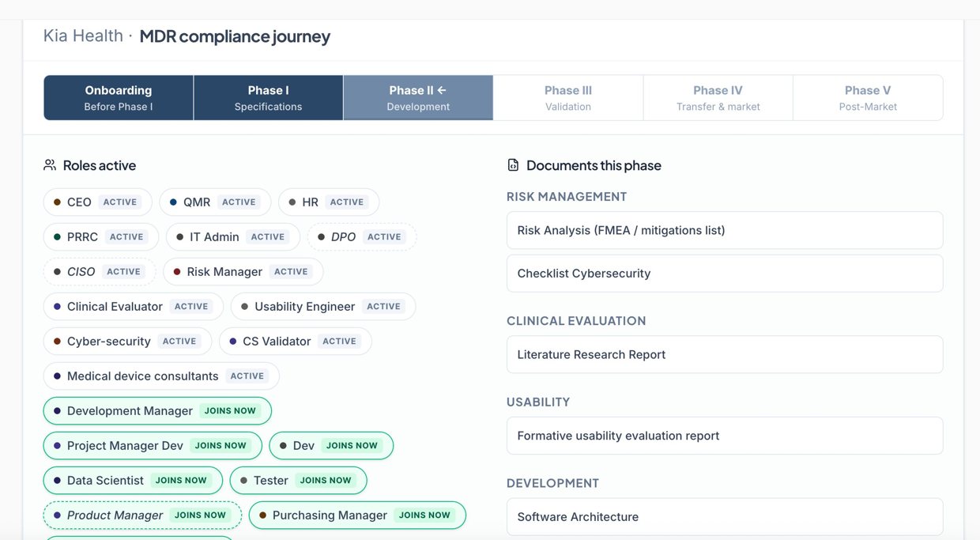
Task: Open the Development Manager role chip
Action: tap(157, 410)
